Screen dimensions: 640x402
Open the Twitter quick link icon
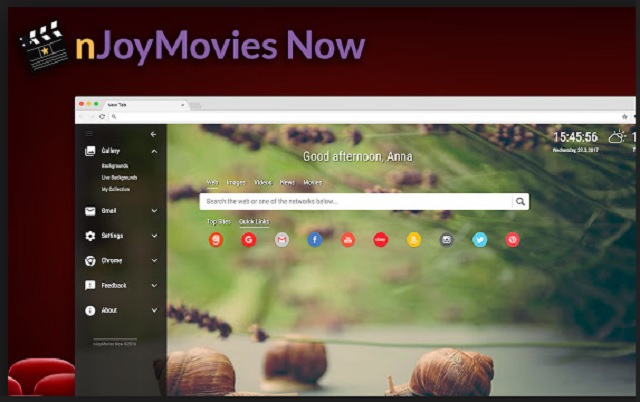click(x=480, y=240)
